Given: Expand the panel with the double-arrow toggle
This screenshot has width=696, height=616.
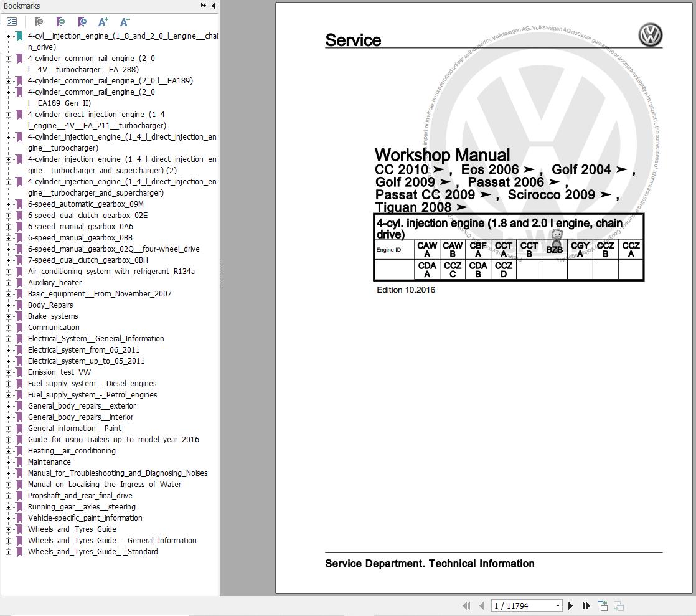Looking at the screenshot, I should coord(203,6).
